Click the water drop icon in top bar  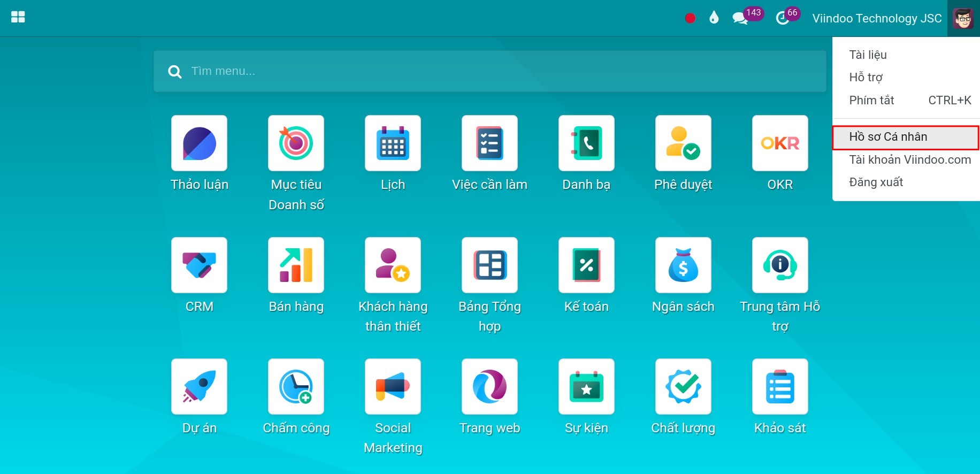(x=714, y=18)
